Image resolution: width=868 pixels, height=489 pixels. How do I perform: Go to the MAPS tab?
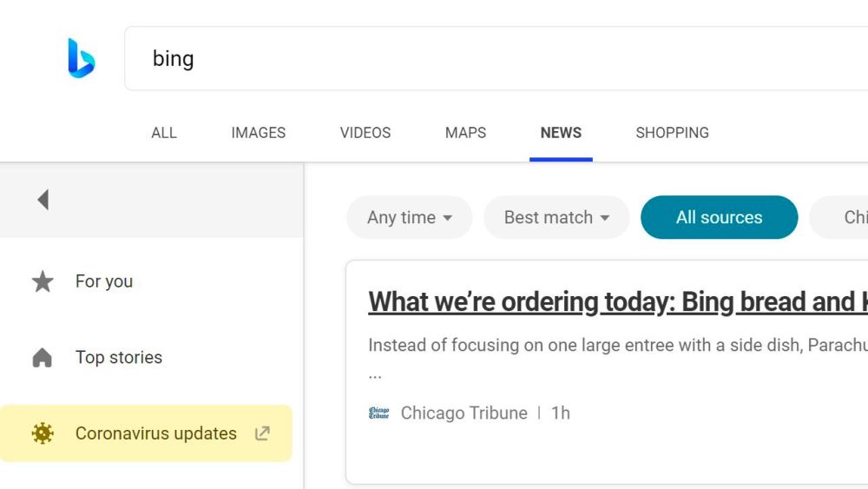[465, 133]
